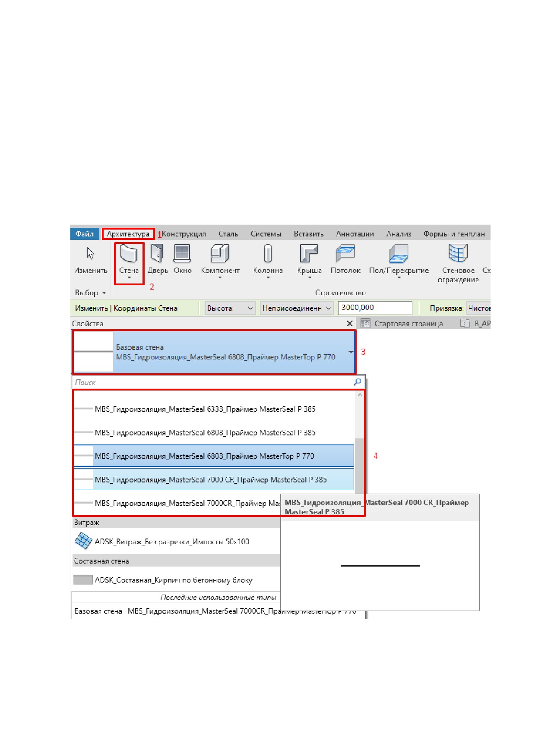Click the ADSK_Витраж curtain wall type icon
This screenshot has height=756, width=535.
[x=83, y=541]
